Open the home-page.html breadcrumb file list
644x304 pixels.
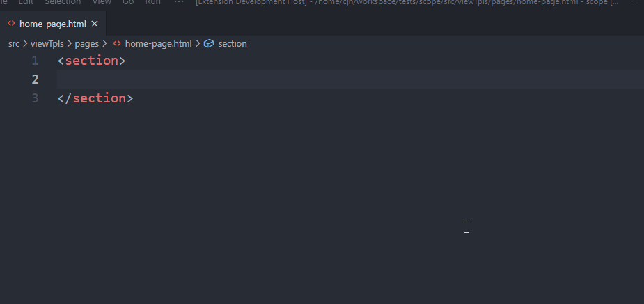[x=158, y=44]
